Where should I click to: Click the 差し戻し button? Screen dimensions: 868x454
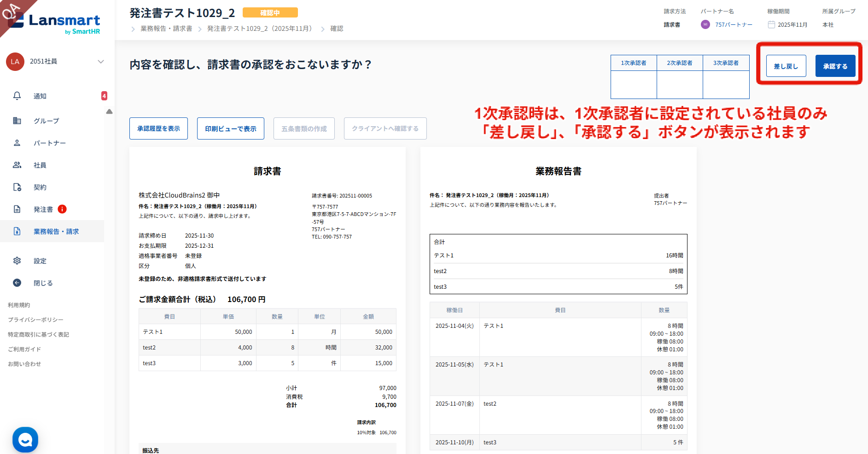point(786,66)
